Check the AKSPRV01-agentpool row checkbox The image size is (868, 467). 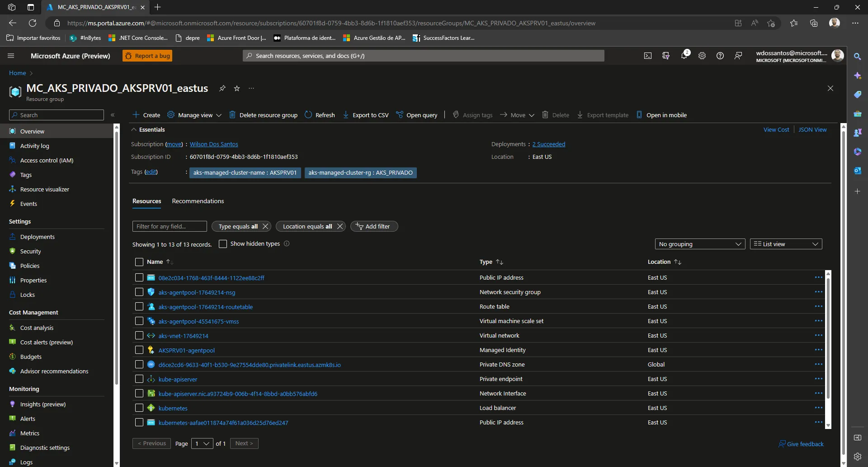[x=139, y=350]
